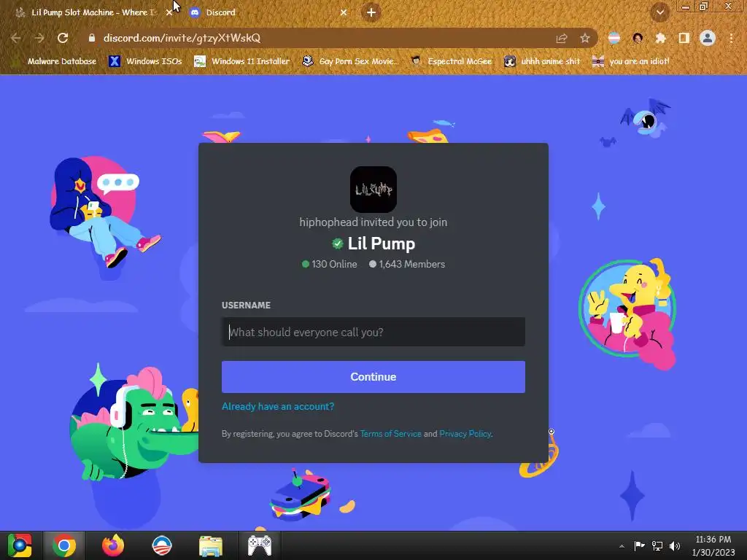The height and width of the screenshot is (560, 747).
Task: Close the Lil Pump Slot Machine tab
Action: [169, 12]
